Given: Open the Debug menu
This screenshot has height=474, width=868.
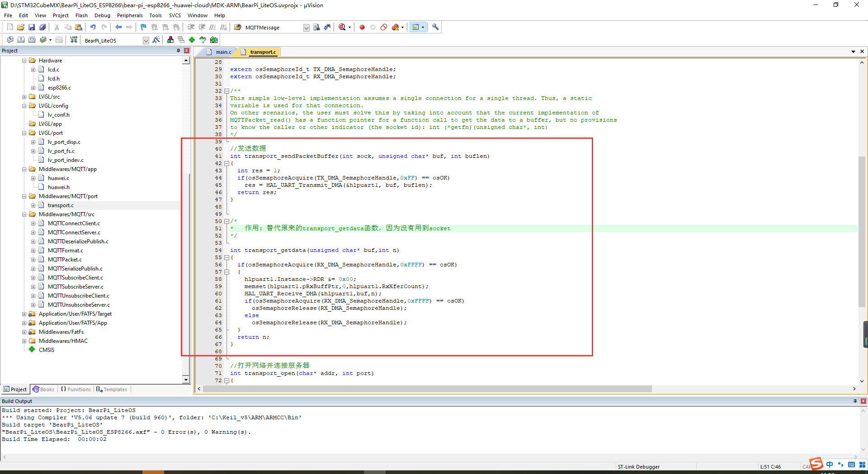Looking at the screenshot, I should coord(102,15).
